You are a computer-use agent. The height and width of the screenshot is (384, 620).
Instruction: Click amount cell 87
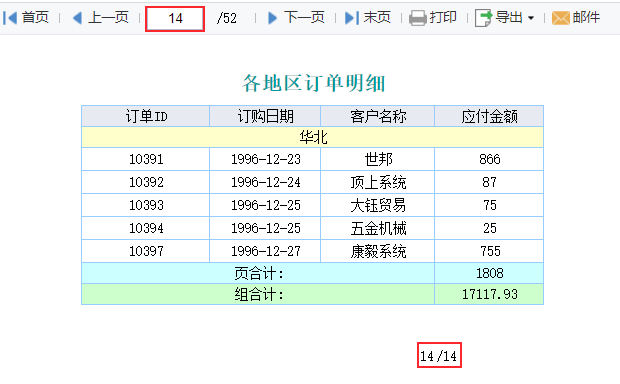pyautogui.click(x=489, y=182)
